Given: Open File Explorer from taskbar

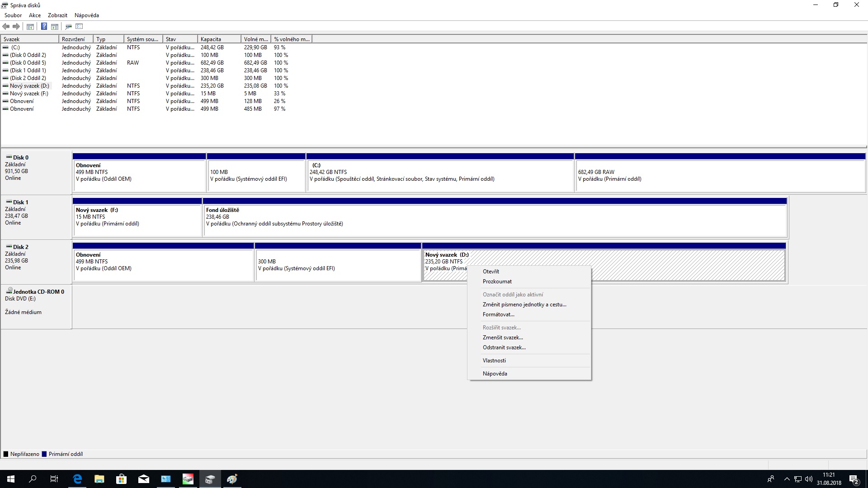Looking at the screenshot, I should (99, 479).
